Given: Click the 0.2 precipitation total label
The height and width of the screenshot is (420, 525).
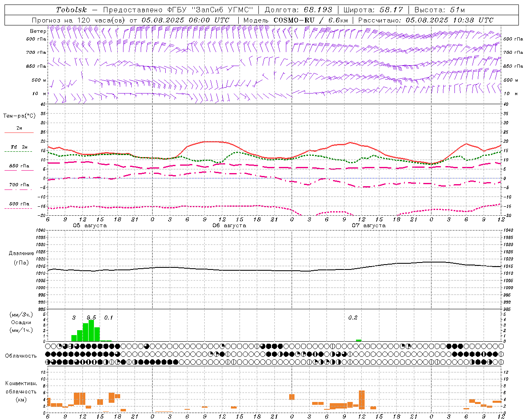Looking at the screenshot, I should click(353, 317).
